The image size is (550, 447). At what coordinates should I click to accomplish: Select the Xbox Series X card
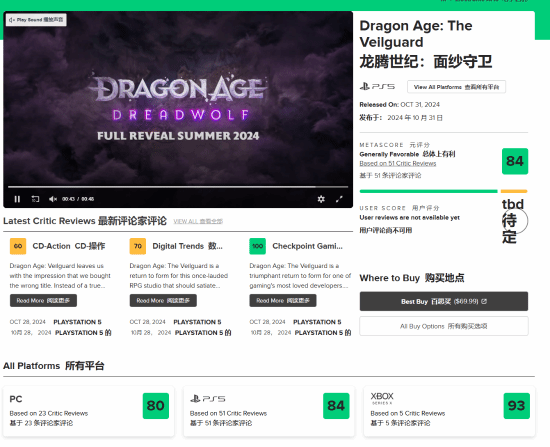pos(449,411)
